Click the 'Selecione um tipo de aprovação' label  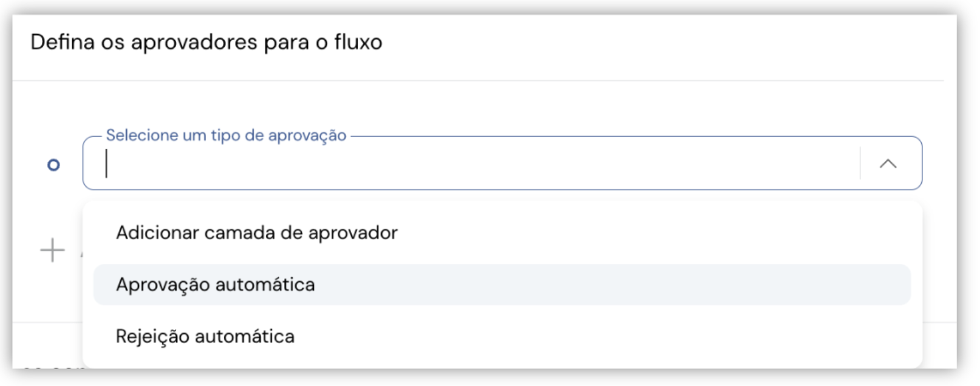[x=226, y=135]
